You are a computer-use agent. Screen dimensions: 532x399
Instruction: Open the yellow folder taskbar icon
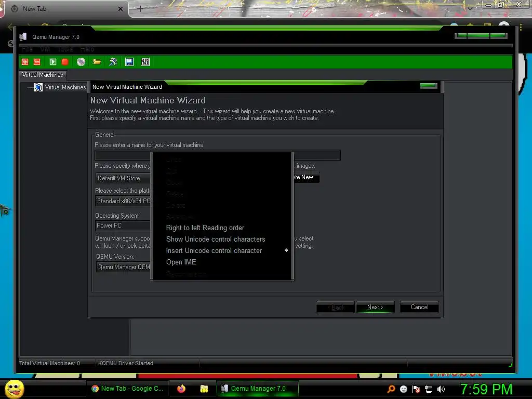point(204,389)
